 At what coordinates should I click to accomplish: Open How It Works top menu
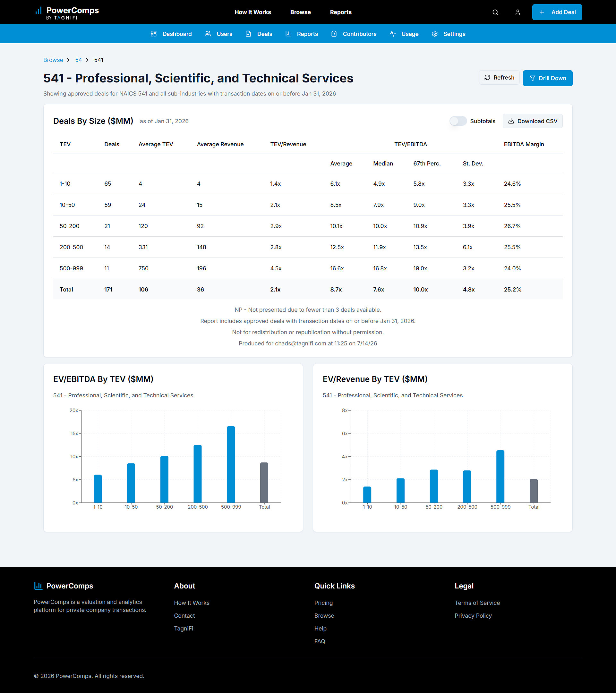click(x=253, y=12)
